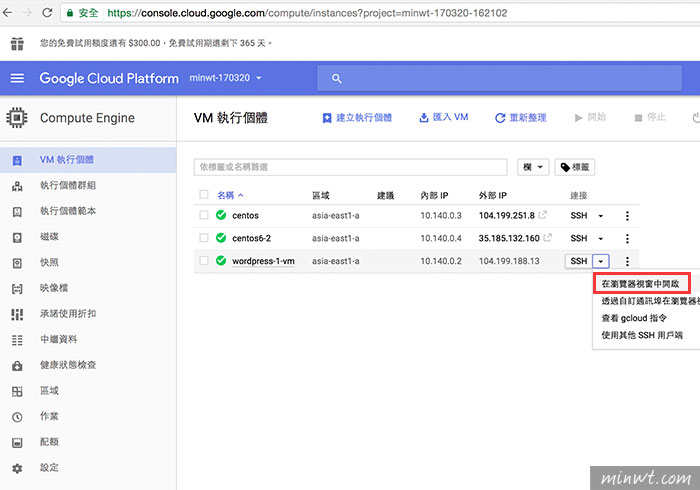Click the VM 執行個體 sidebar icon
The height and width of the screenshot is (490, 700).
[17, 160]
